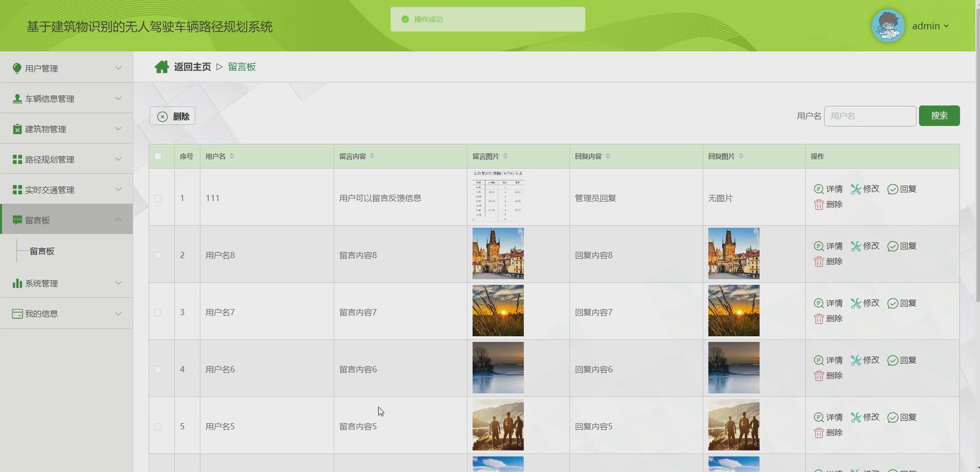Open 回复图片 thumbnail for 用户名8 row
This screenshot has height=472, width=980.
(x=734, y=253)
